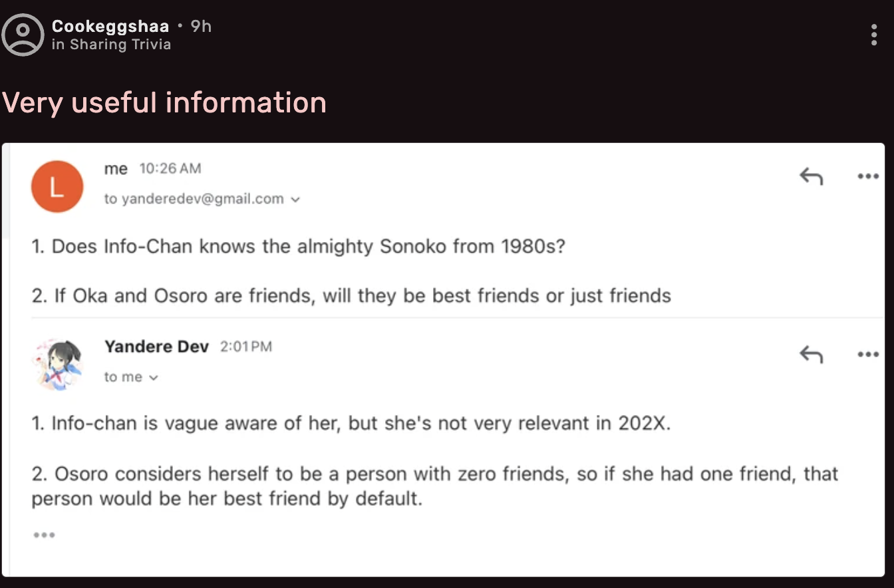Click the reply arrow on Yandere Dev's email

pos(811,355)
